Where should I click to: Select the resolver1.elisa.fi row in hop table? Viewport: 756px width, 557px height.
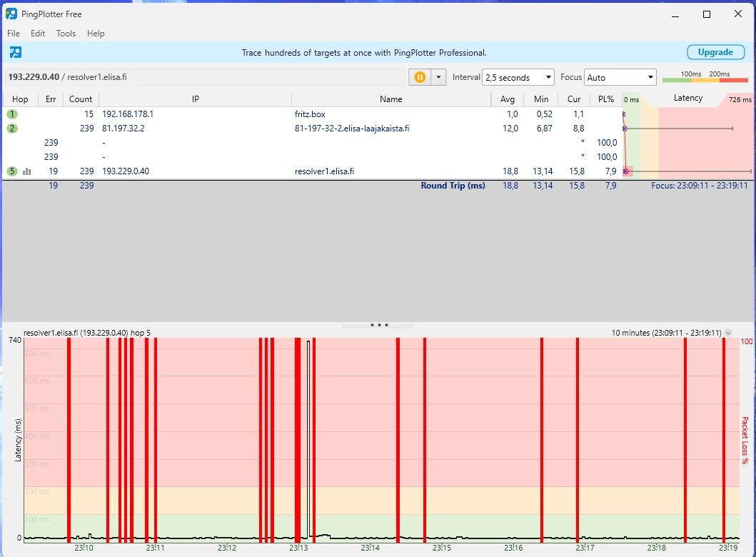[324, 171]
